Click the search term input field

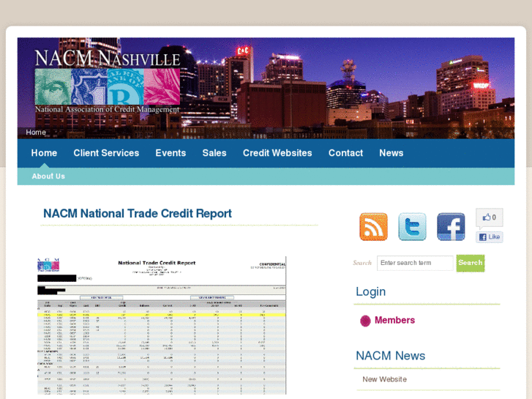click(415, 263)
